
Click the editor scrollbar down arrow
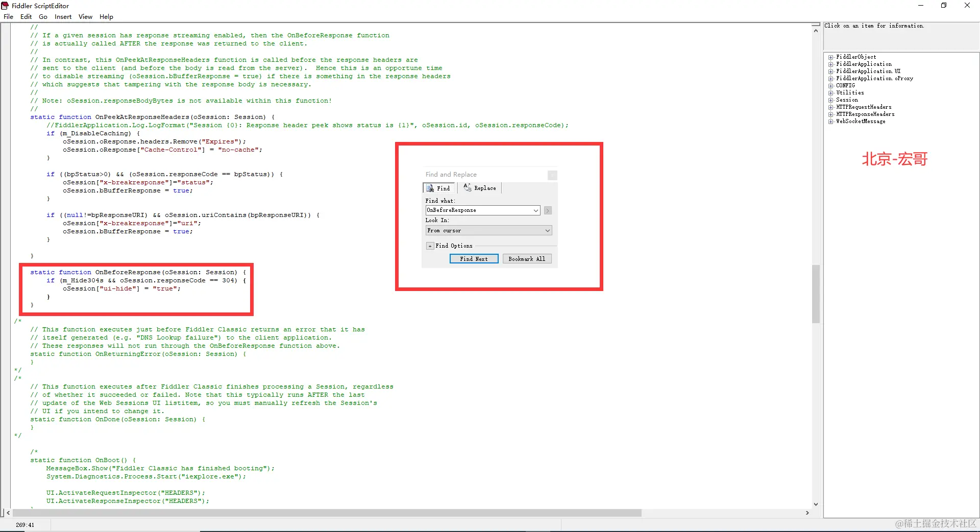coord(816,504)
